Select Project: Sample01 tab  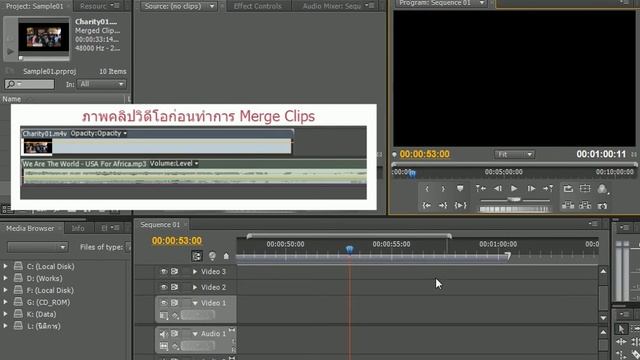35,6
